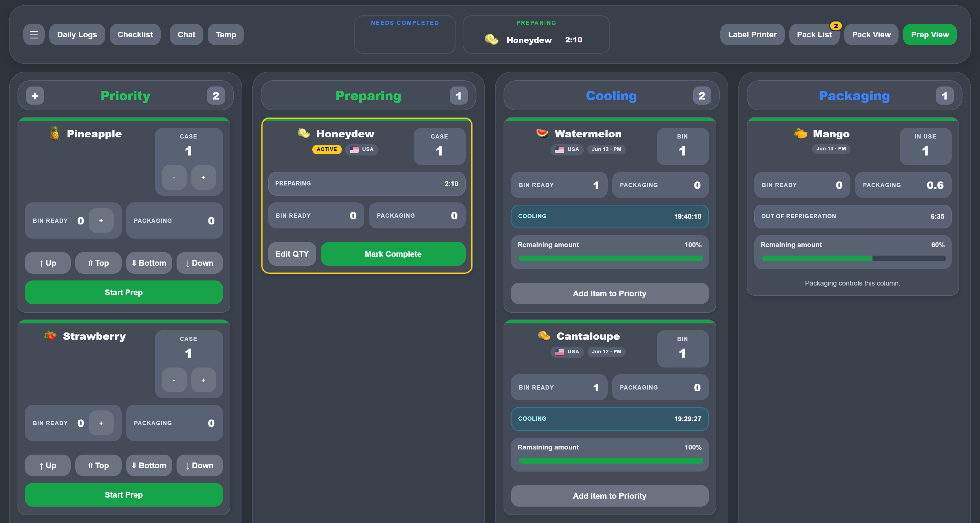
Task: Click the USA flag on Cantaloupe card
Action: coord(560,352)
